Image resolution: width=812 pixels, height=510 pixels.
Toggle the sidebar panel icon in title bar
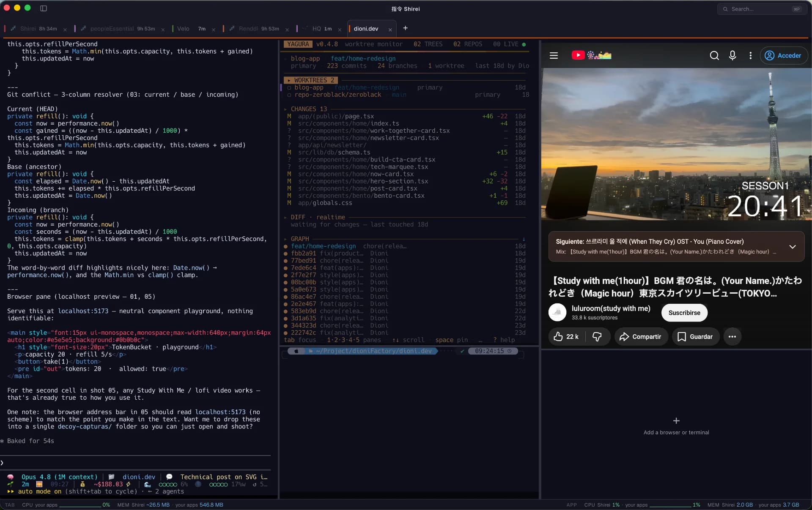pyautogui.click(x=44, y=8)
